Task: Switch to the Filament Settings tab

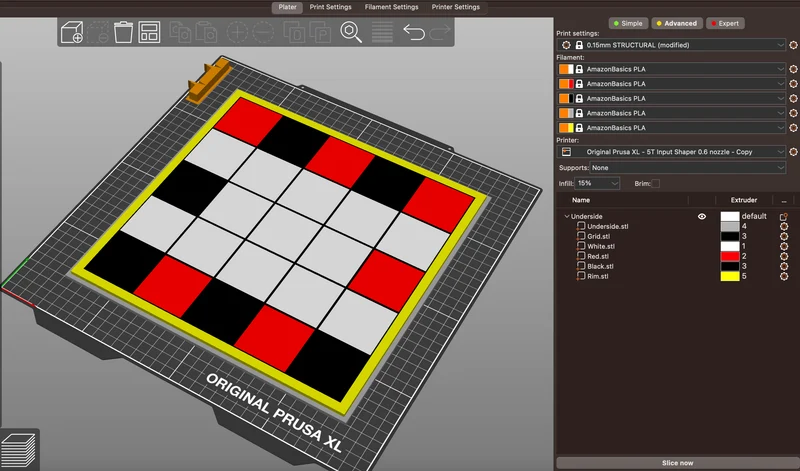Action: (391, 7)
